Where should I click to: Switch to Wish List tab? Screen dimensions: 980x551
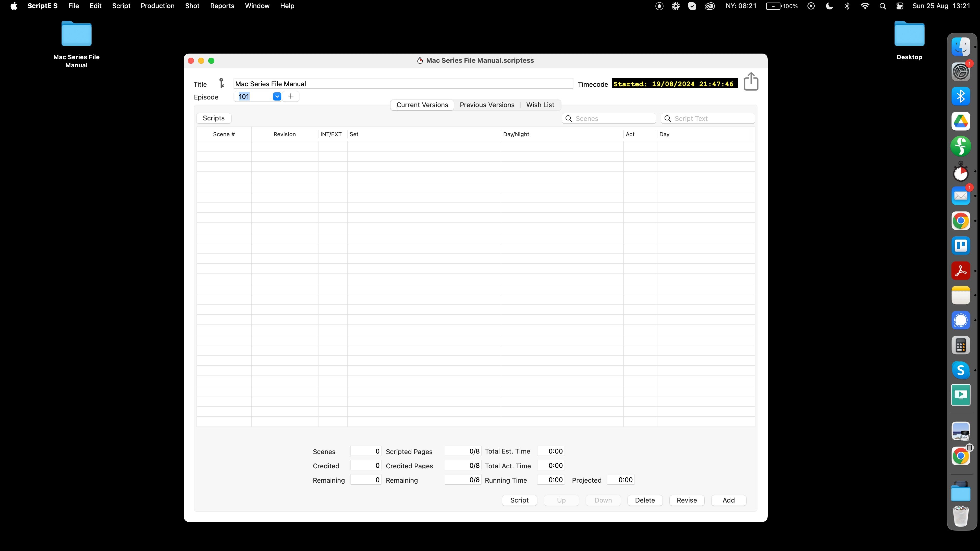540,105
